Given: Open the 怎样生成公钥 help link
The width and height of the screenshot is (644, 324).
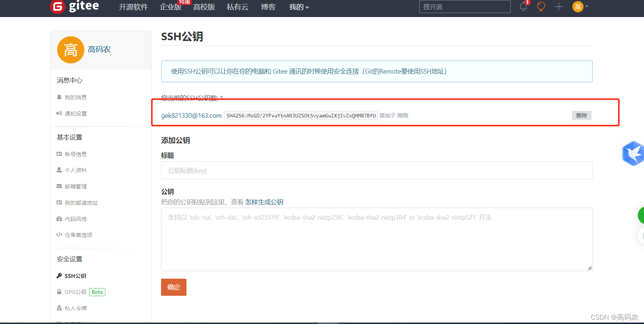Looking at the screenshot, I should (264, 202).
